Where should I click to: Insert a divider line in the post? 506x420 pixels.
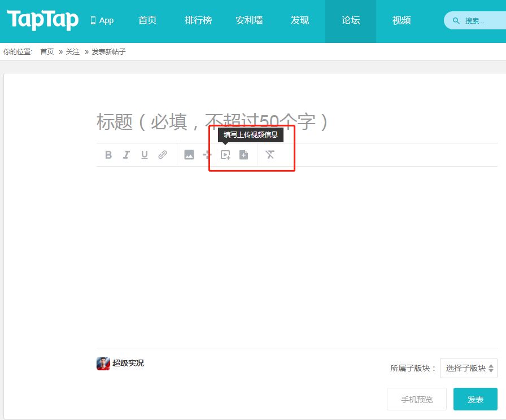[207, 155]
